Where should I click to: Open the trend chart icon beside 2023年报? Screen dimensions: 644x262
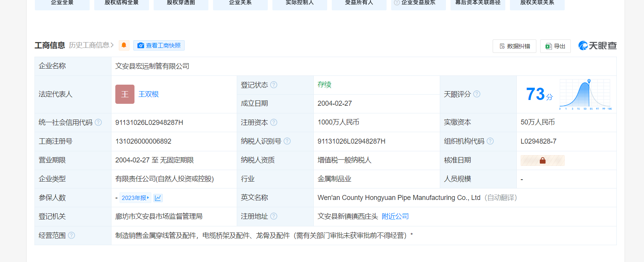click(x=158, y=198)
